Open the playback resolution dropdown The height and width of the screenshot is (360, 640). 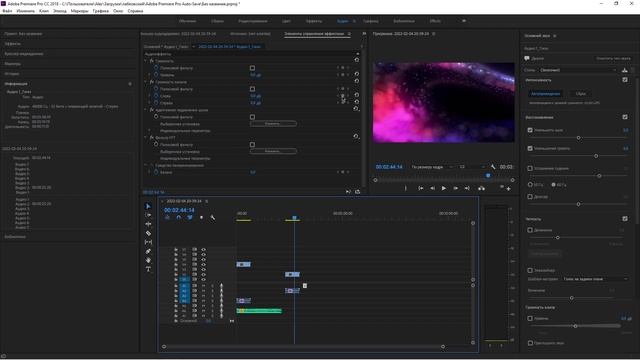pyautogui.click(x=472, y=167)
